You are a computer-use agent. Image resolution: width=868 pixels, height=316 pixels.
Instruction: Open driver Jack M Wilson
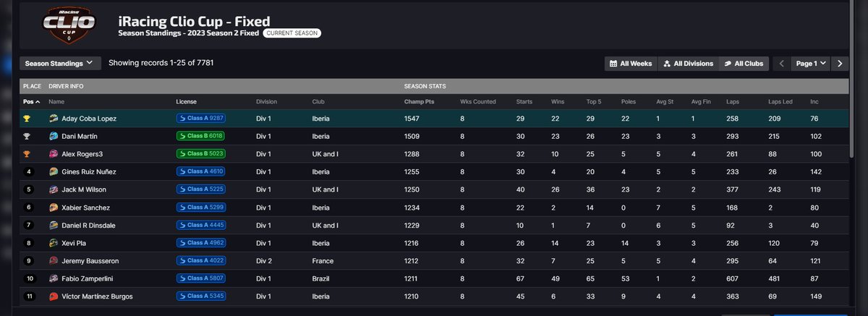85,189
